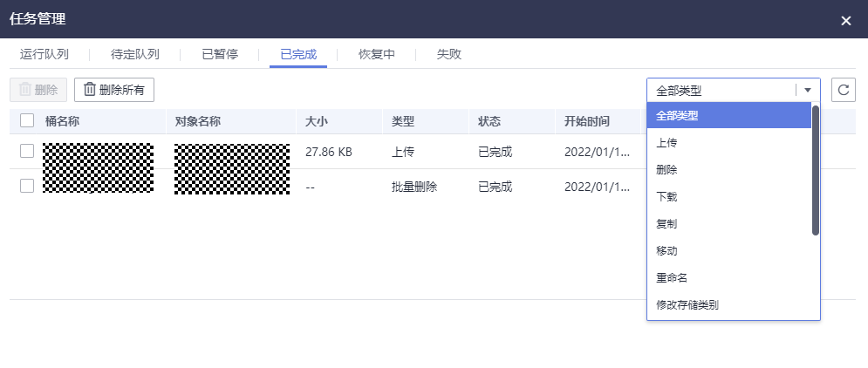The height and width of the screenshot is (368, 868).
Task: Click the 删除所有 button
Action: [114, 90]
